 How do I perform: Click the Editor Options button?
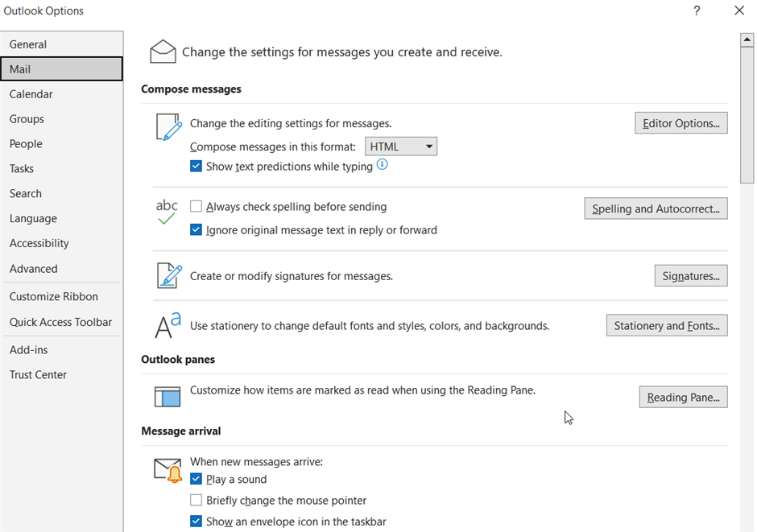click(680, 122)
